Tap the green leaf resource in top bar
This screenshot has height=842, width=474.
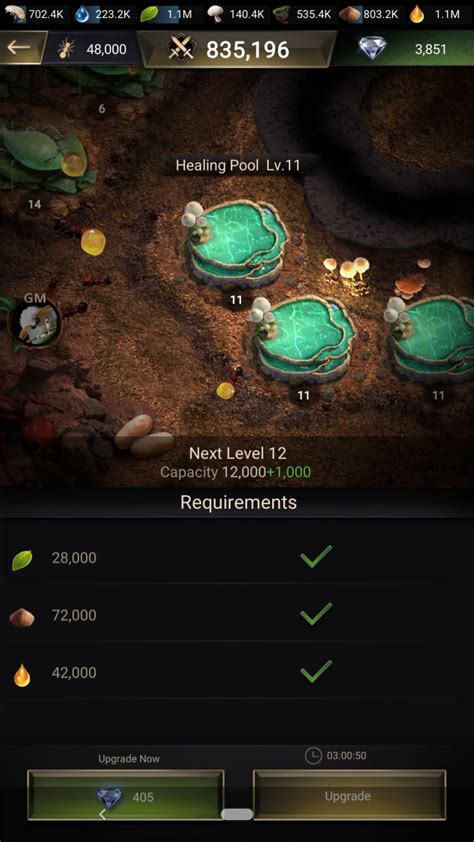click(x=149, y=14)
